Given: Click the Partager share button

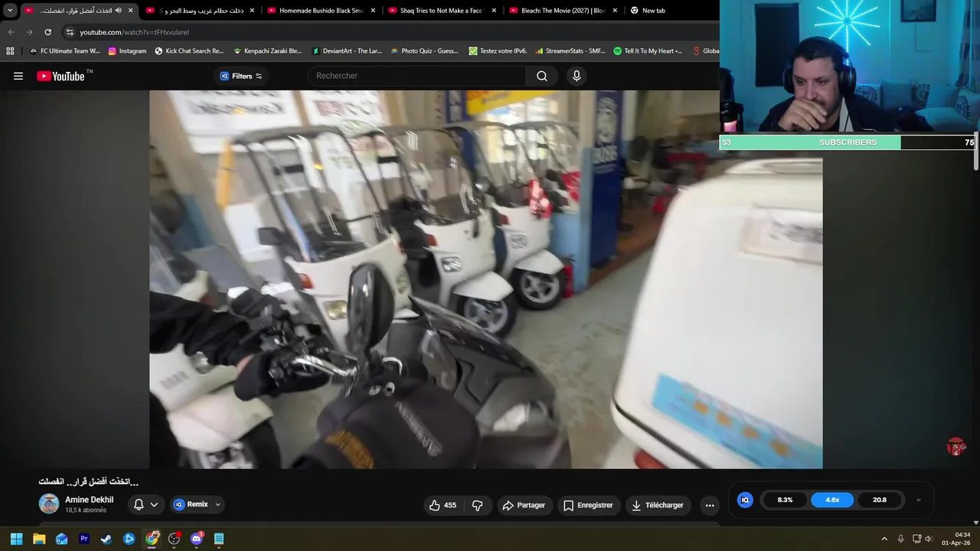Looking at the screenshot, I should pyautogui.click(x=524, y=505).
